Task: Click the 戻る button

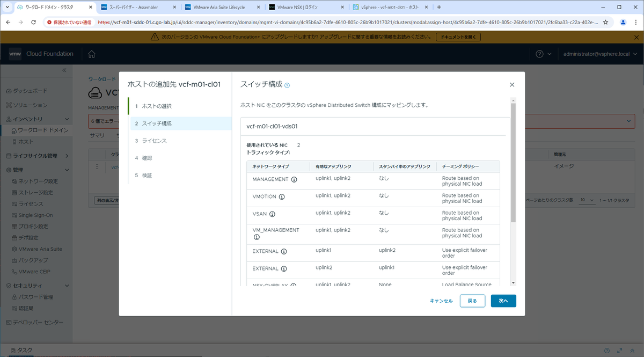Action: [x=472, y=301]
